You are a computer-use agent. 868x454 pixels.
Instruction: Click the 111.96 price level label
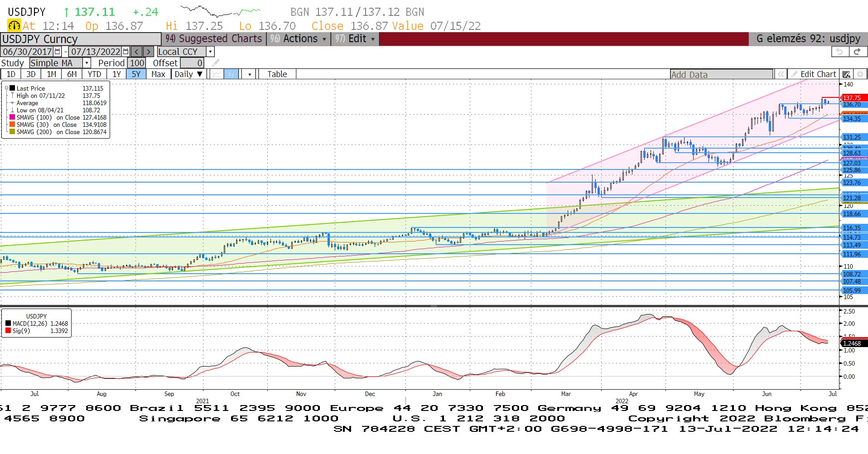854,254
